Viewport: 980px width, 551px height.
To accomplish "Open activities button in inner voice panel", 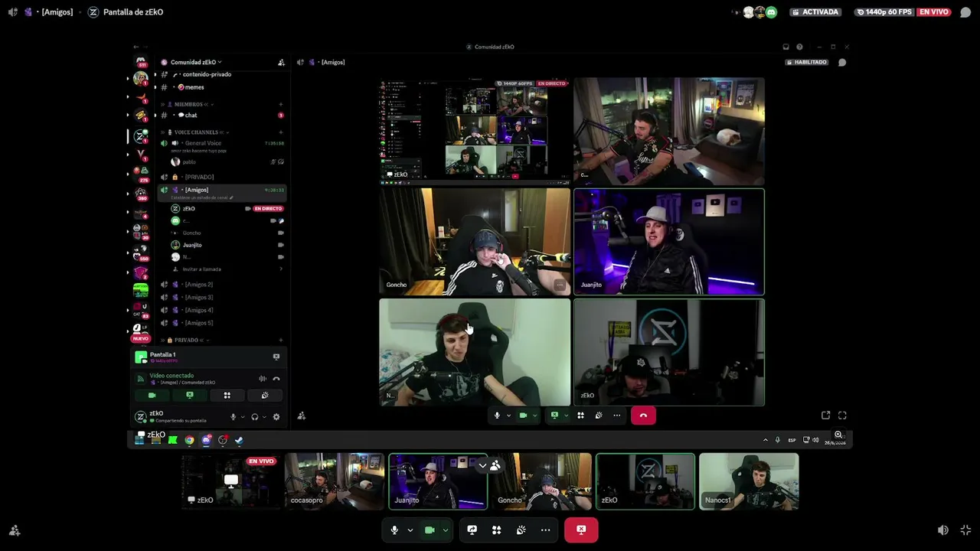I will tap(227, 396).
